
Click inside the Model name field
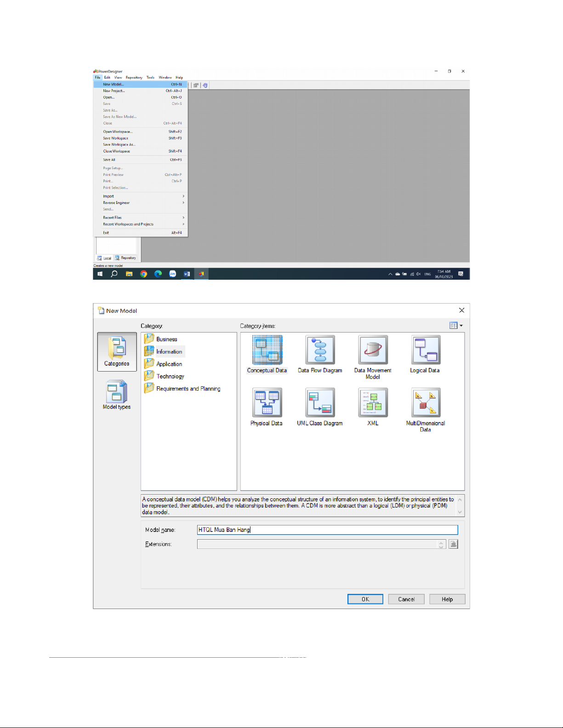point(327,530)
